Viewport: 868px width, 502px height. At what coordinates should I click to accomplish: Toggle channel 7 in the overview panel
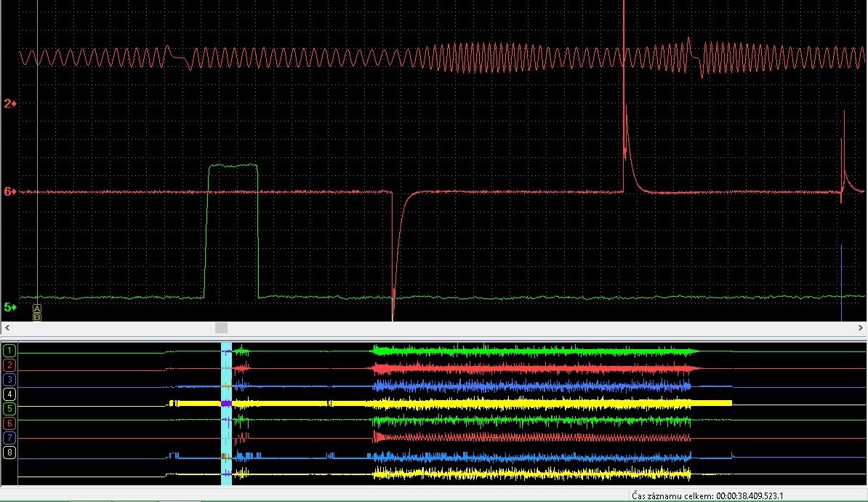pos(9,438)
